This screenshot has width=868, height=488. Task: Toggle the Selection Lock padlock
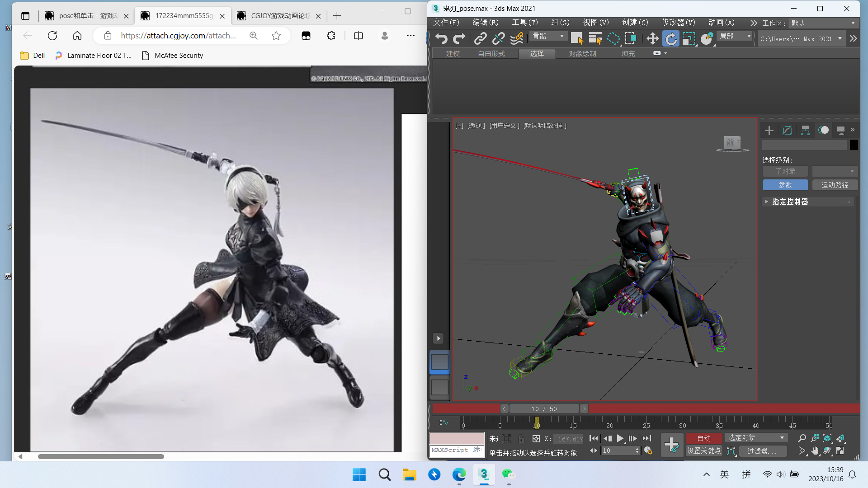[x=521, y=439]
